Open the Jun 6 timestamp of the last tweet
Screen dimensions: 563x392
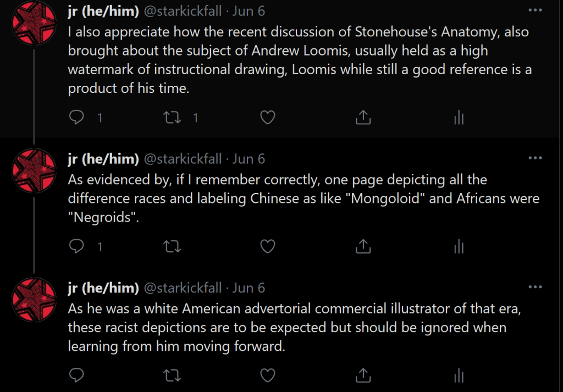pos(249,288)
